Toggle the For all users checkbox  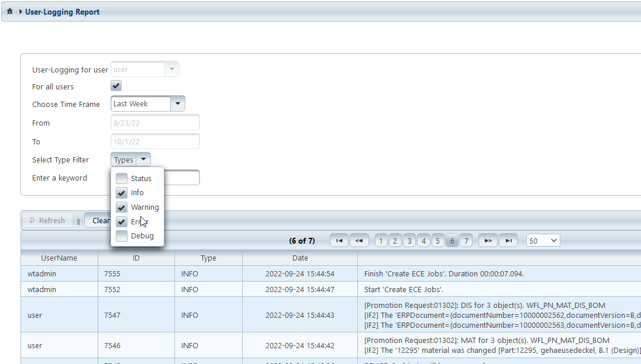116,86
